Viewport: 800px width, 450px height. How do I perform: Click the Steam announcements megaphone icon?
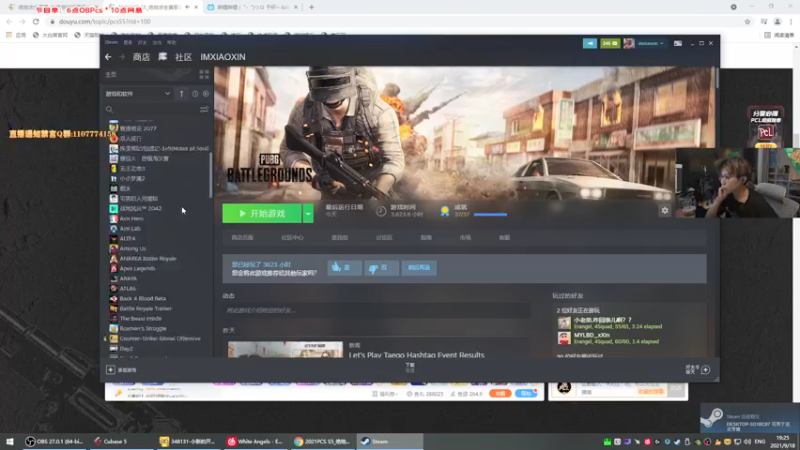[590, 43]
